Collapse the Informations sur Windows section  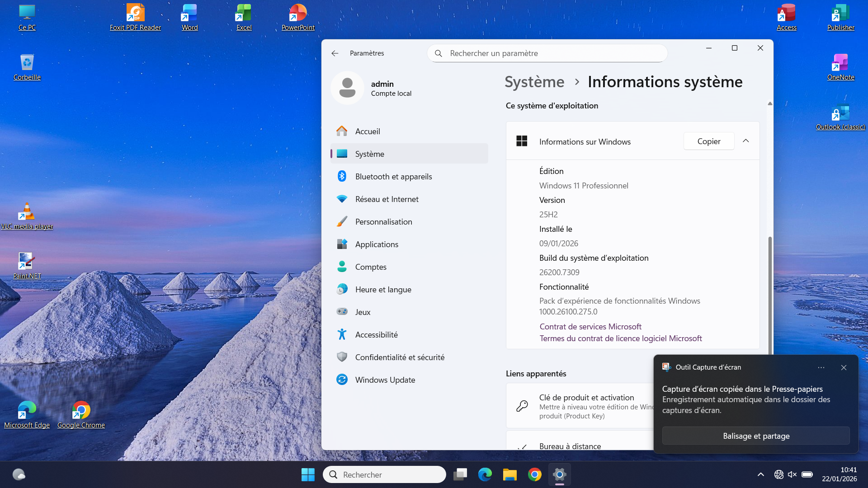tap(746, 141)
